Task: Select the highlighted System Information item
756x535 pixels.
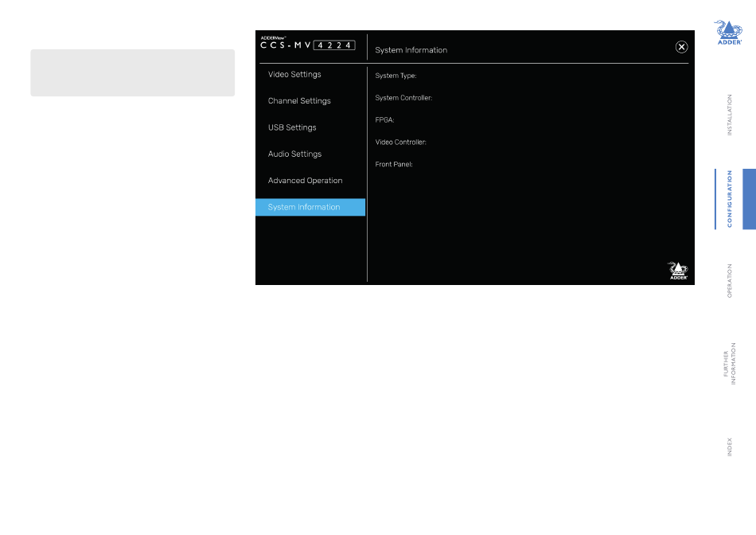Action: (x=310, y=207)
